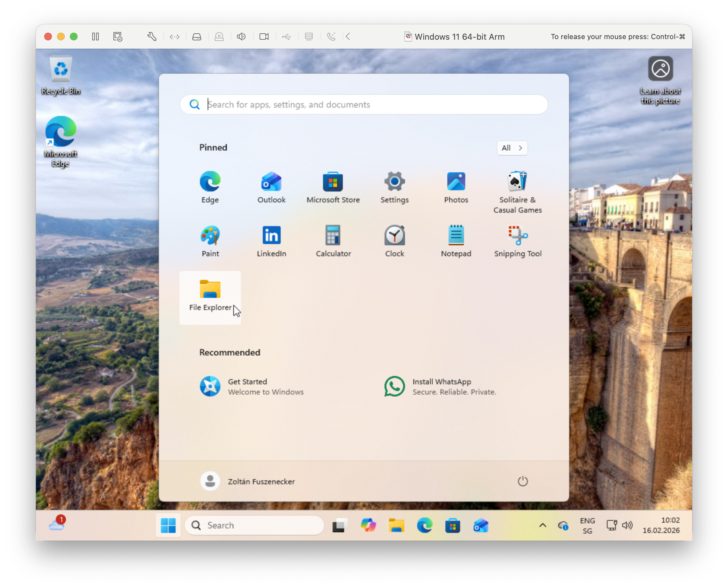Open Microsoft Store from the taskbar

[x=453, y=525]
